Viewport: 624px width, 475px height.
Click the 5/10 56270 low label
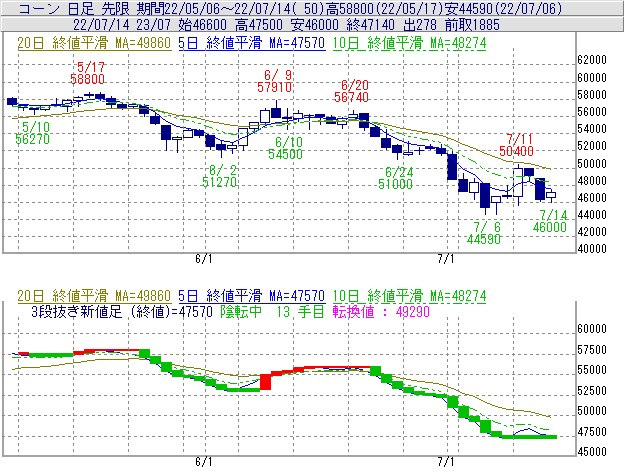click(x=33, y=133)
